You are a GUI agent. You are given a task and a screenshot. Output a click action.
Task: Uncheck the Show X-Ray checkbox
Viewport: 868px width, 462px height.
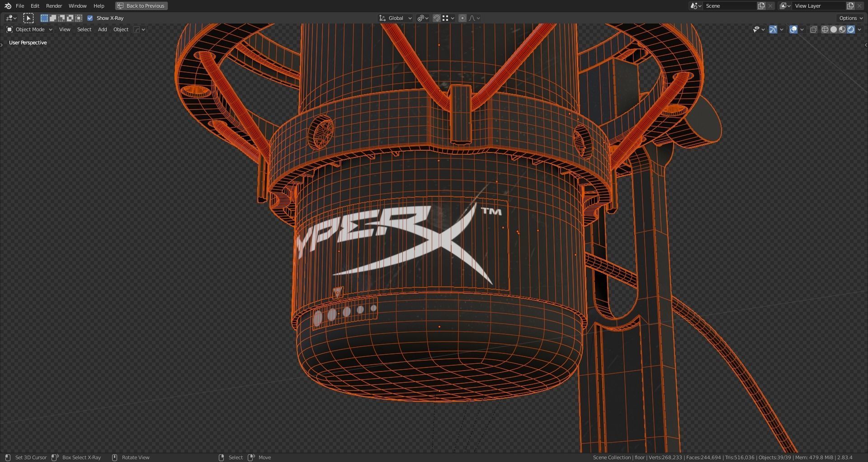click(x=90, y=18)
